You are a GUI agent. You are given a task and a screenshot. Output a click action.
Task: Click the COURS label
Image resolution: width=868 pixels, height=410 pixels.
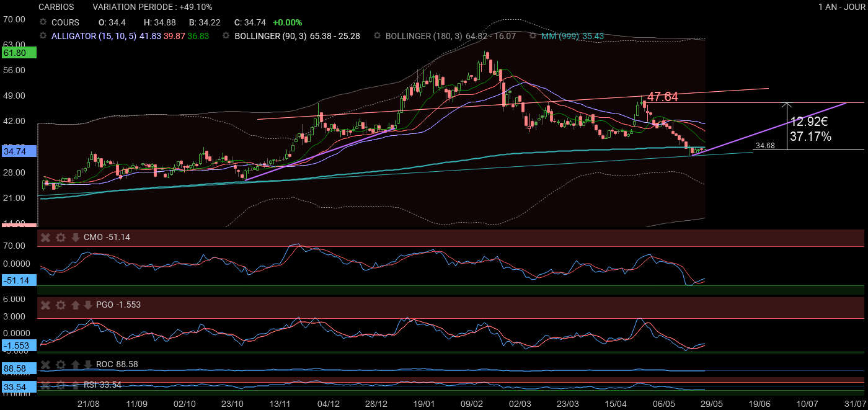(x=65, y=22)
